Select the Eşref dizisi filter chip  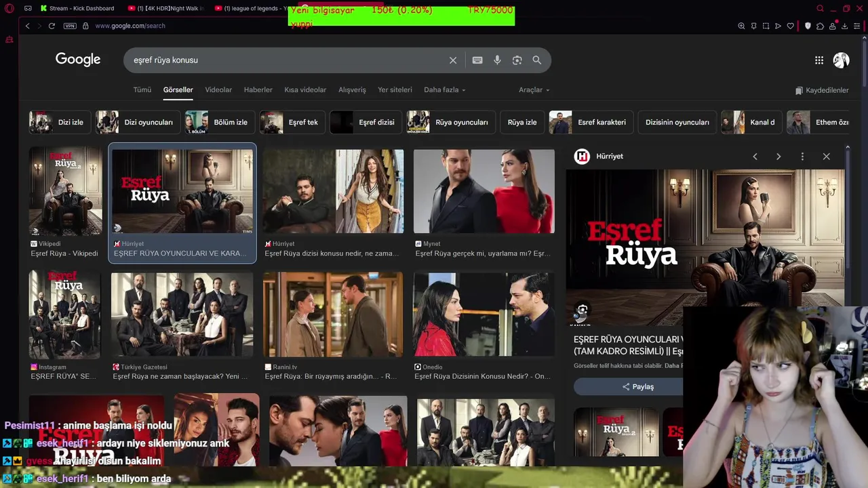pos(366,122)
